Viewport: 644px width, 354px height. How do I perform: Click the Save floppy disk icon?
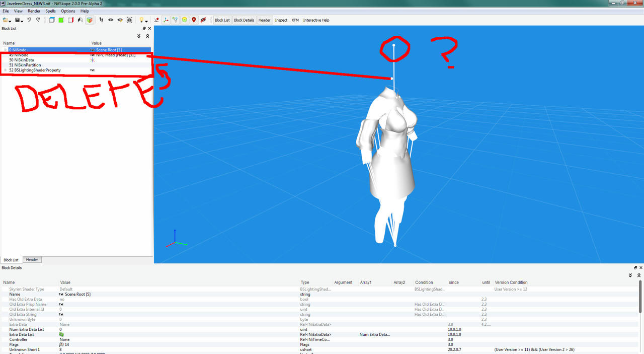18,20
